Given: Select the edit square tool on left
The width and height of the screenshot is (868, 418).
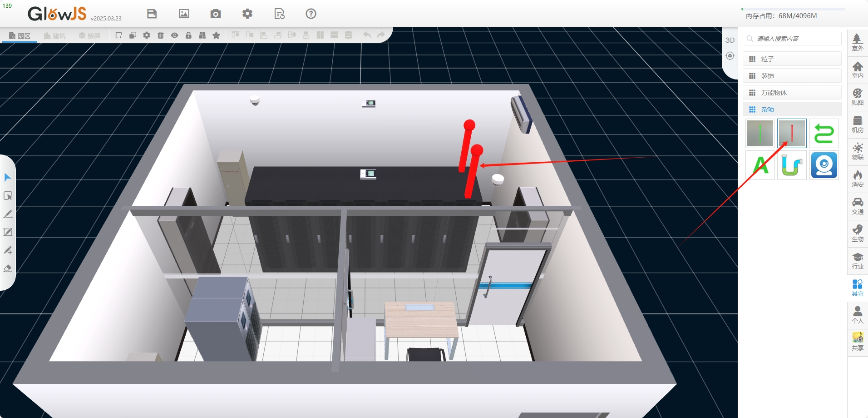Looking at the screenshot, I should coord(8,232).
